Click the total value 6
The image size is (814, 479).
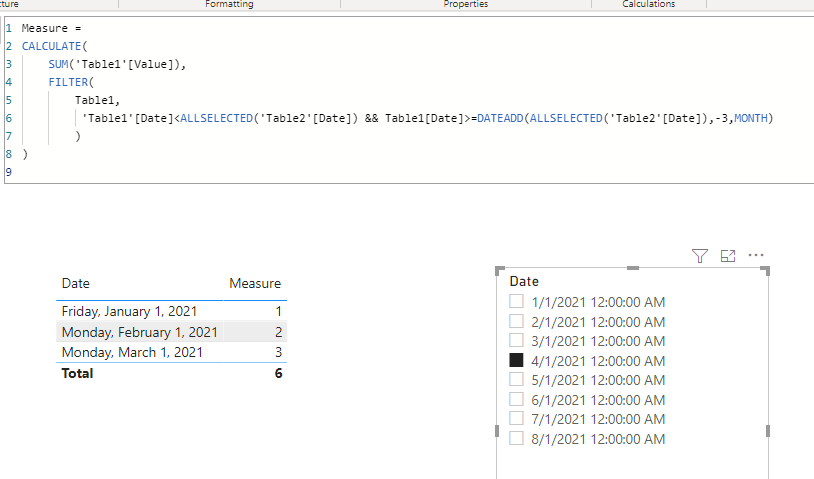pos(278,373)
